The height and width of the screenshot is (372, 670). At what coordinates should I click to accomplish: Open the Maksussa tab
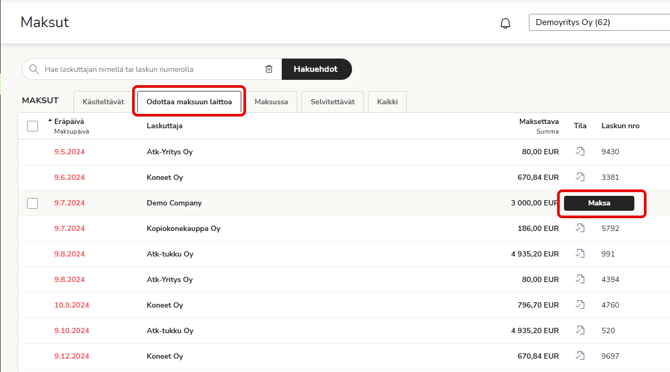[271, 102]
